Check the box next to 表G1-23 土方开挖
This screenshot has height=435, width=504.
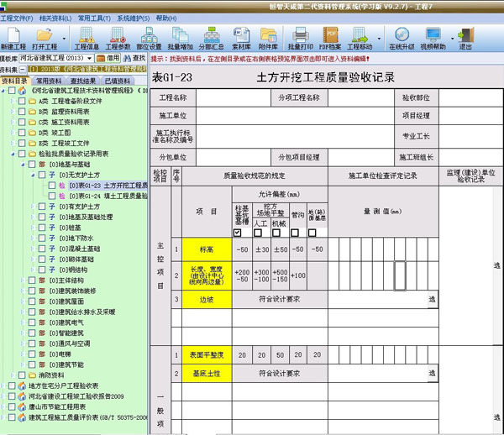click(52, 186)
